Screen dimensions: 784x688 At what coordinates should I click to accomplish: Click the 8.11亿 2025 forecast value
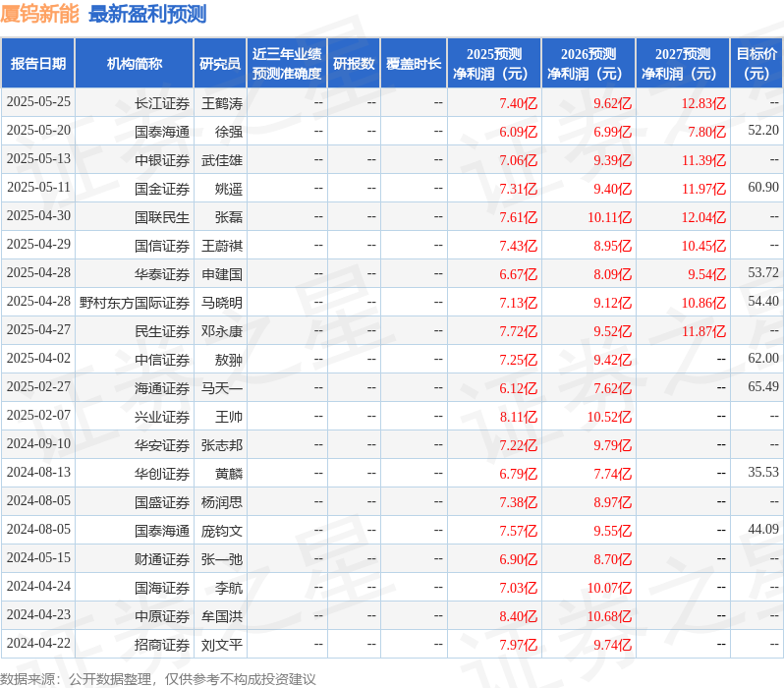519,417
